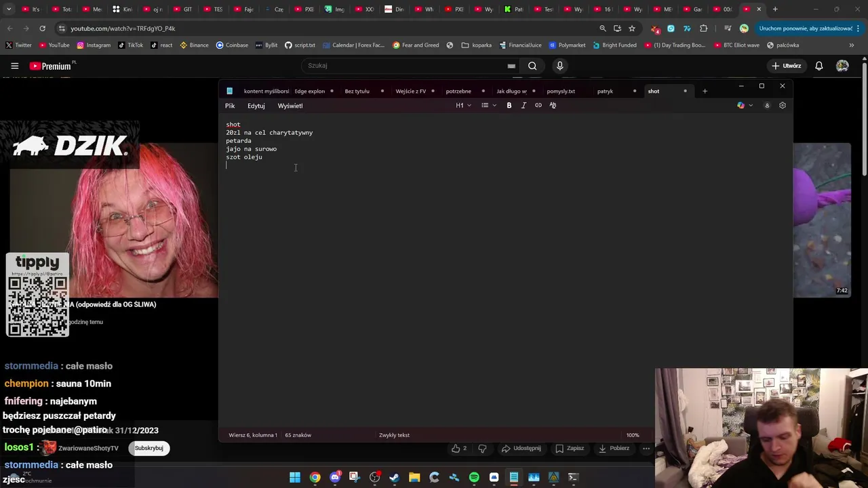The height and width of the screenshot is (488, 868).
Task: Open YouTube guide hamburger menu
Action: (14, 66)
